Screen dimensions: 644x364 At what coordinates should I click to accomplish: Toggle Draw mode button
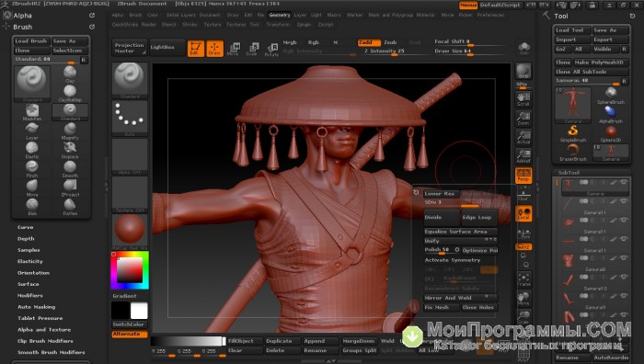pyautogui.click(x=214, y=49)
